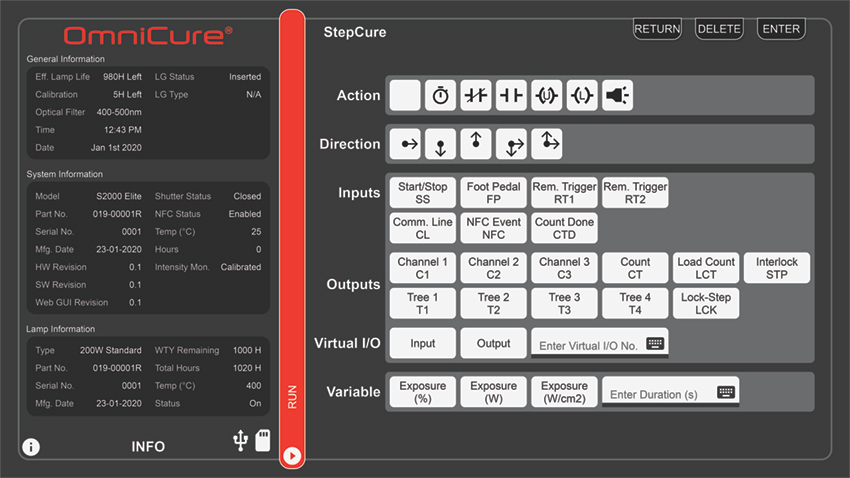
Task: Choose the latch (L) coil action
Action: (x=581, y=96)
